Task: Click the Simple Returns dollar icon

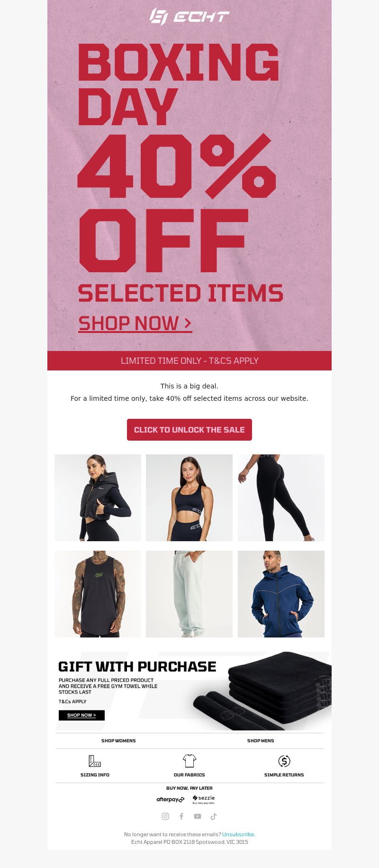Action: [284, 761]
